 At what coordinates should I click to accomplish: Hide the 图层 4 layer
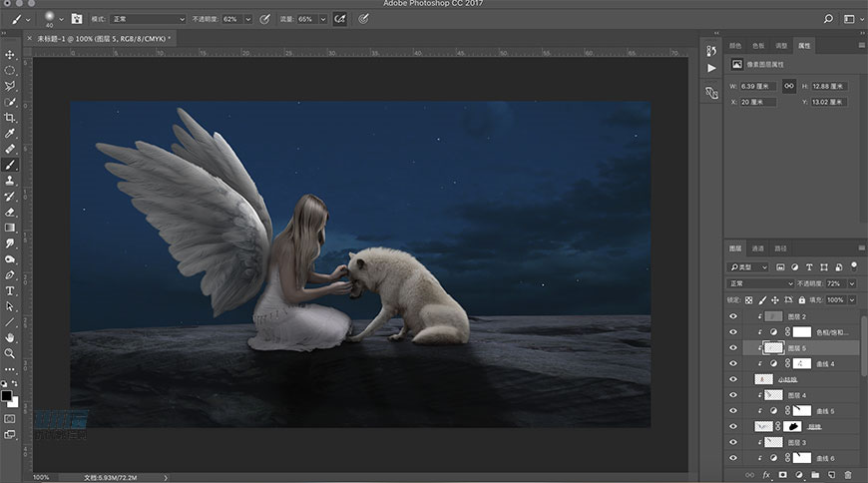(x=733, y=395)
